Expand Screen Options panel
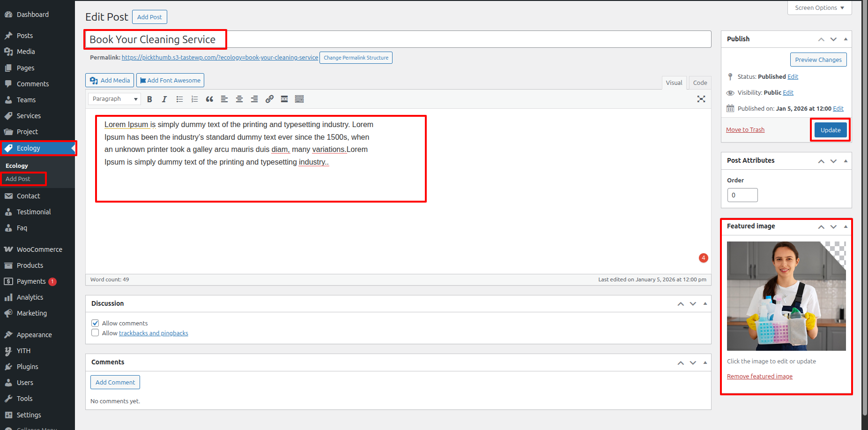 point(819,8)
